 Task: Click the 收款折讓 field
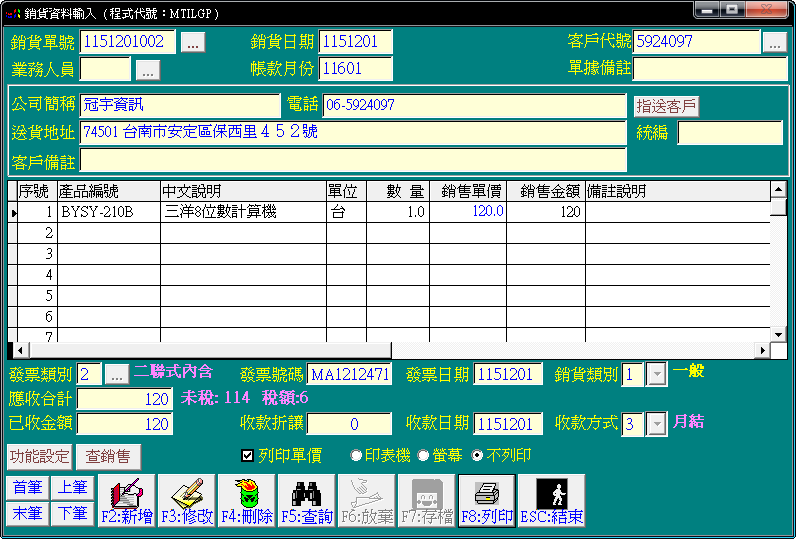point(349,423)
